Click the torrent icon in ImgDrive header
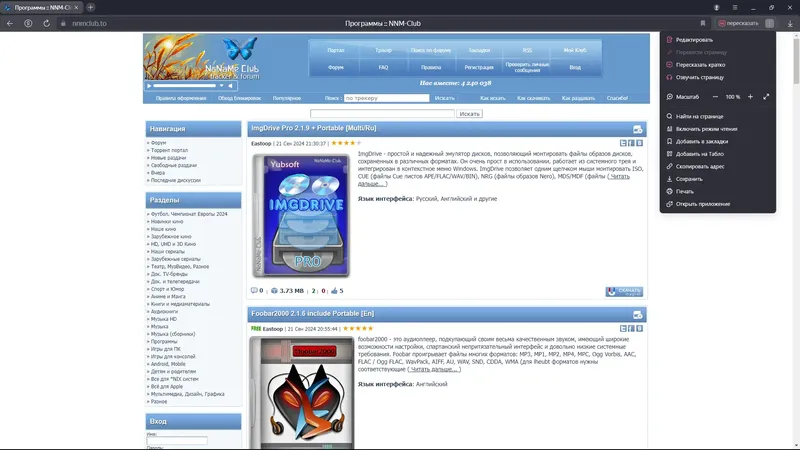Image resolution: width=800 pixels, height=450 pixels. pyautogui.click(x=637, y=130)
